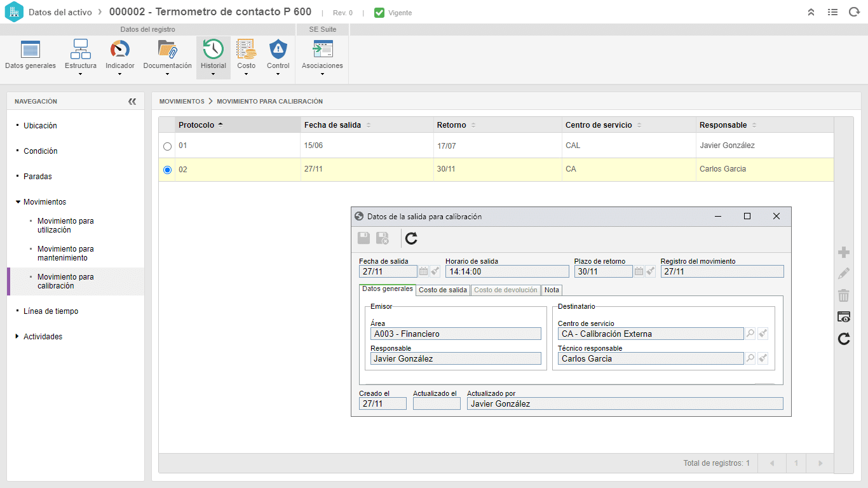Open the Indicador gauge icon

click(119, 50)
